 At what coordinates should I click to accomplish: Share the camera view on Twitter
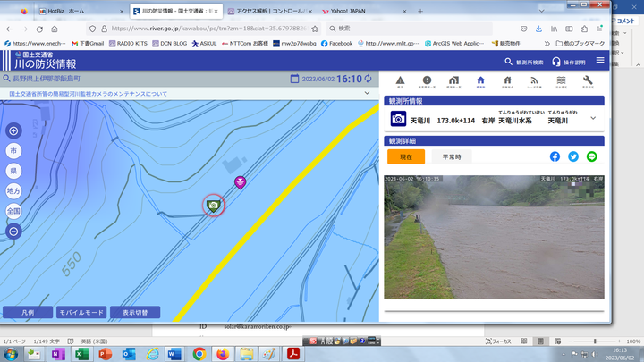pos(573,156)
